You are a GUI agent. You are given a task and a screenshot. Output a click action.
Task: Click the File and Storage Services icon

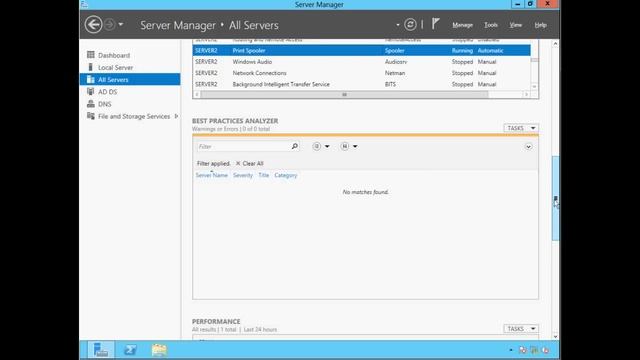pos(91,116)
